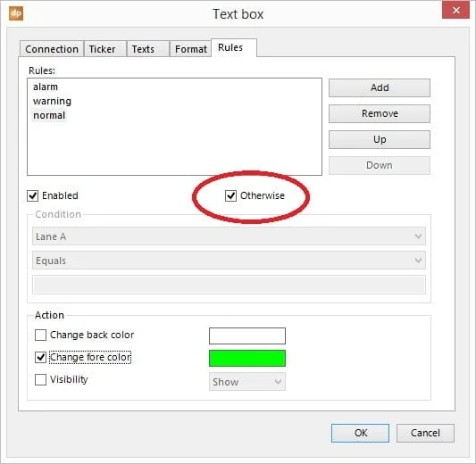This screenshot has width=476, height=464.
Task: Toggle the Enabled checkbox
Action: click(x=32, y=195)
